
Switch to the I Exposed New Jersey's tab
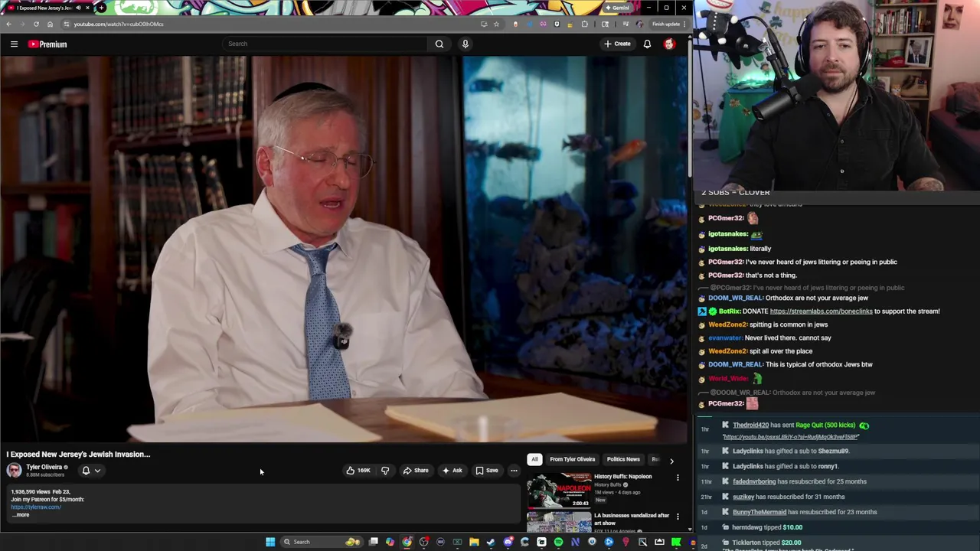pyautogui.click(x=46, y=8)
